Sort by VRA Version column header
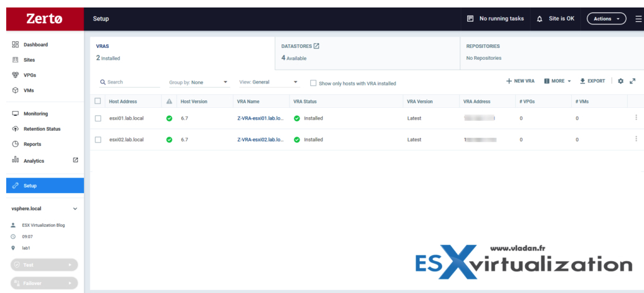 (x=420, y=102)
